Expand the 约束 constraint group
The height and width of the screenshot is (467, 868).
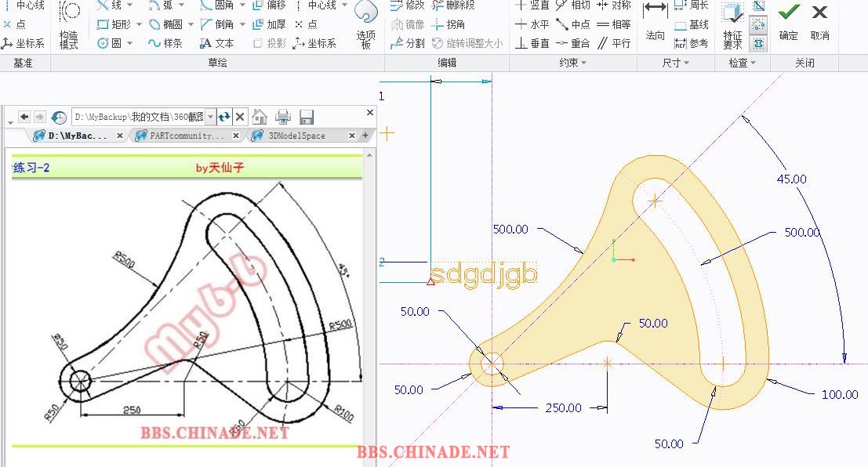[573, 63]
